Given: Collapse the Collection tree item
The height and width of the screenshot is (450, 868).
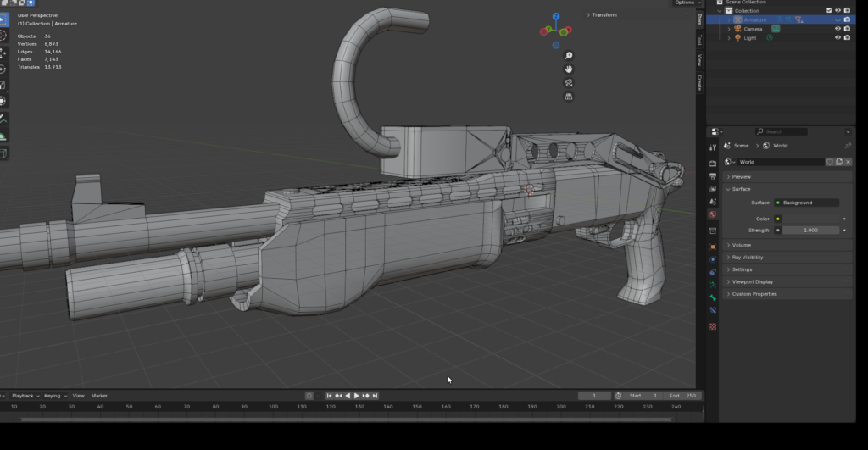Looking at the screenshot, I should click(x=720, y=11).
